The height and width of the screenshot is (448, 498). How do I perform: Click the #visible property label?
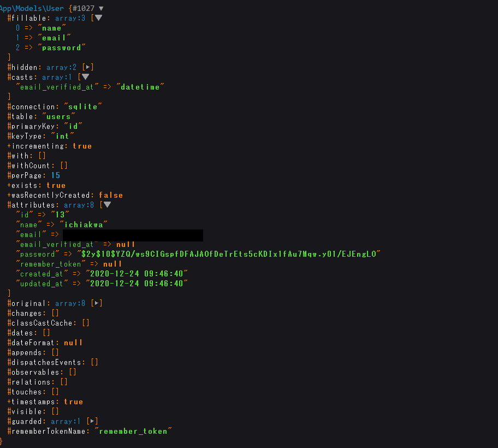25,411
